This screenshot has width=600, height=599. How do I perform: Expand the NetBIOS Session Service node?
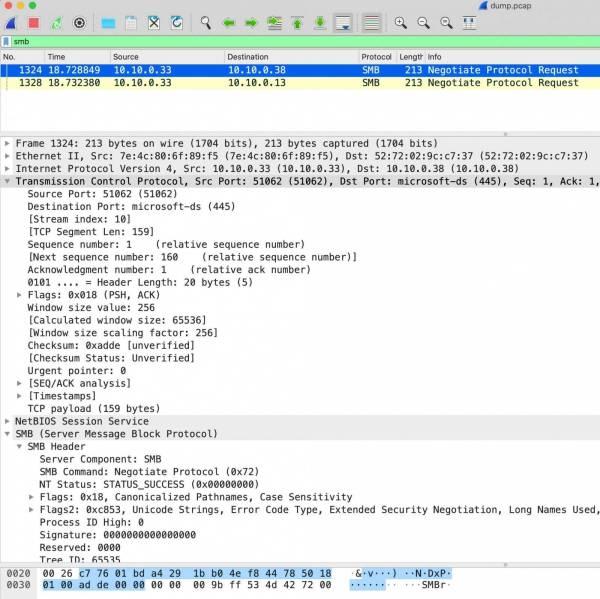8,422
